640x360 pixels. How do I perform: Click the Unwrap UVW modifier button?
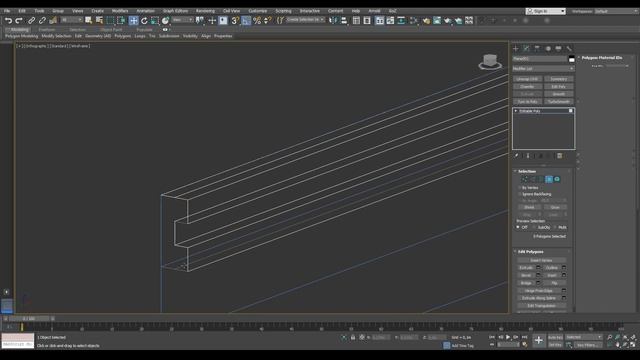527,79
